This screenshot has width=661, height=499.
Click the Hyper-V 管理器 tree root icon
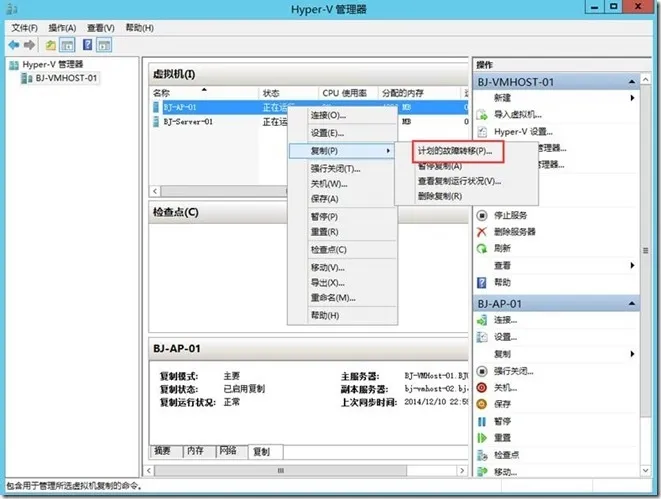coord(14,65)
